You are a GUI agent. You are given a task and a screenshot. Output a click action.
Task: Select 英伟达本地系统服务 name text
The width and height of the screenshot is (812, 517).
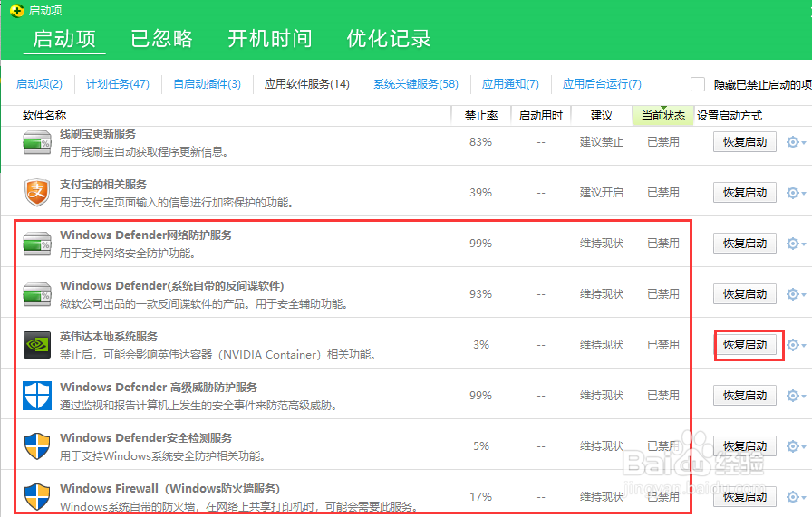click(x=109, y=337)
